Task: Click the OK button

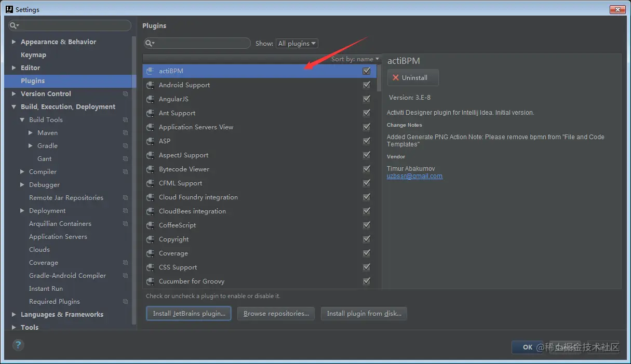Action: tap(528, 347)
